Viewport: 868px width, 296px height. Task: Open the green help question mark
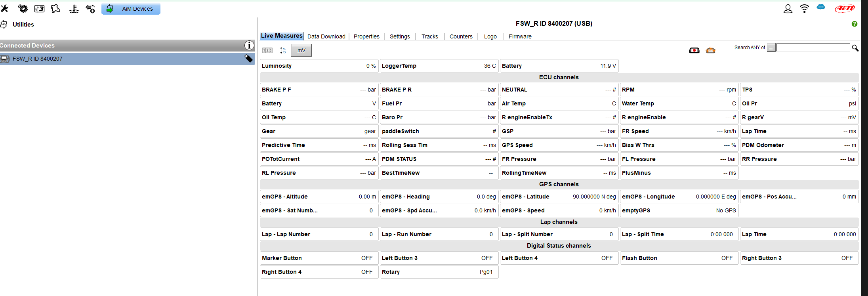[x=855, y=24]
